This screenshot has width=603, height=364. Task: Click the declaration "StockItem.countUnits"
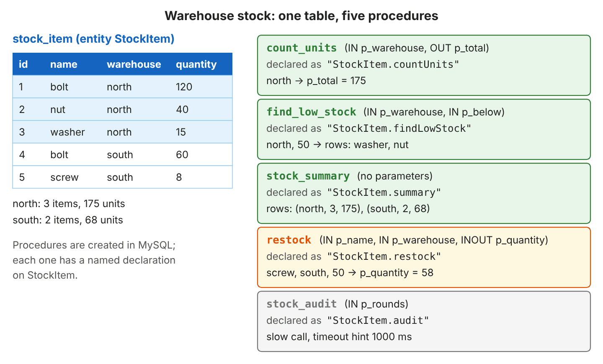393,64
